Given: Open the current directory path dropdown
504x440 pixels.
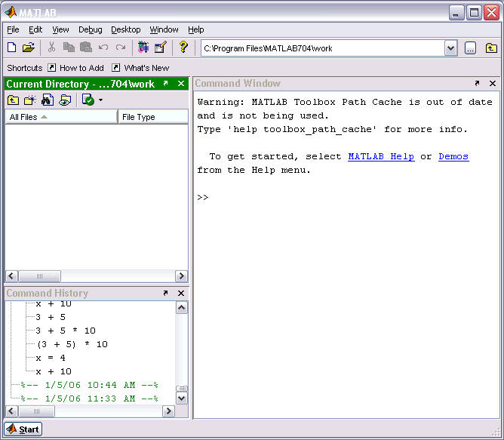Looking at the screenshot, I should click(x=450, y=48).
